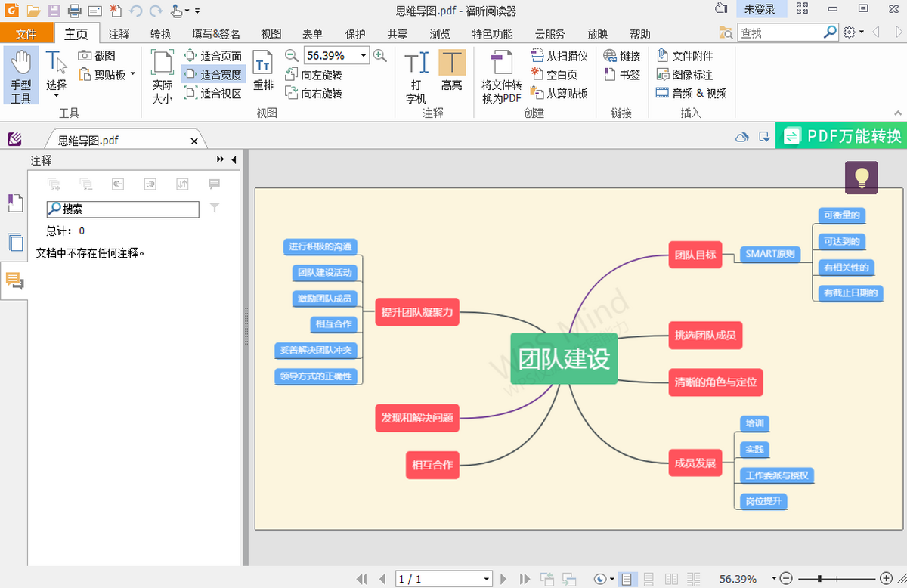
Task: Rotate the page left (向左旋转)
Action: point(292,75)
